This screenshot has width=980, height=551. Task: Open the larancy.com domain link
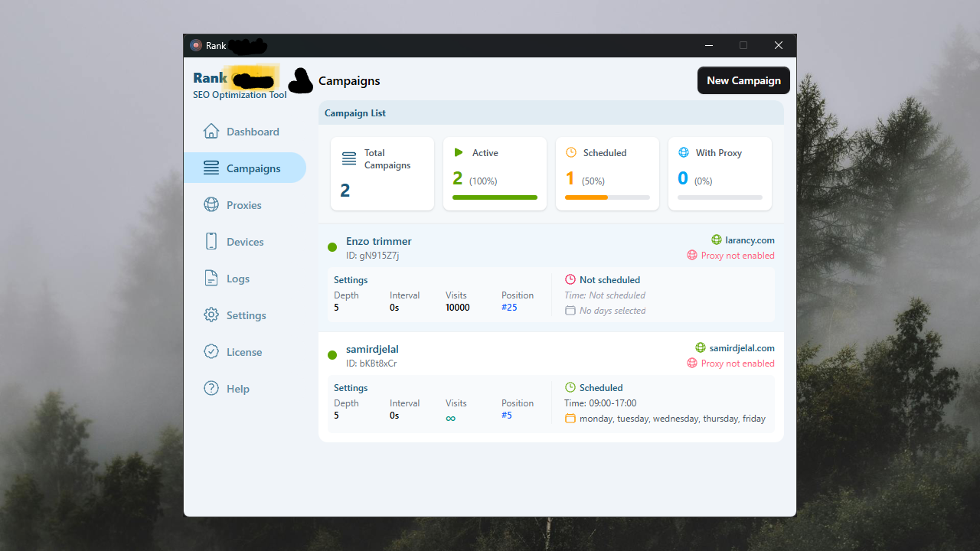coord(750,240)
